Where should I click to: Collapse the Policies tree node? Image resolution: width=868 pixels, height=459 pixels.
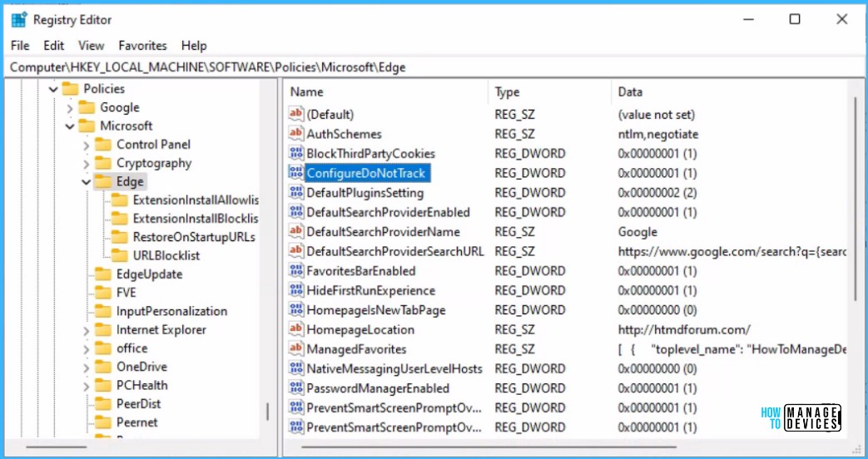point(53,89)
